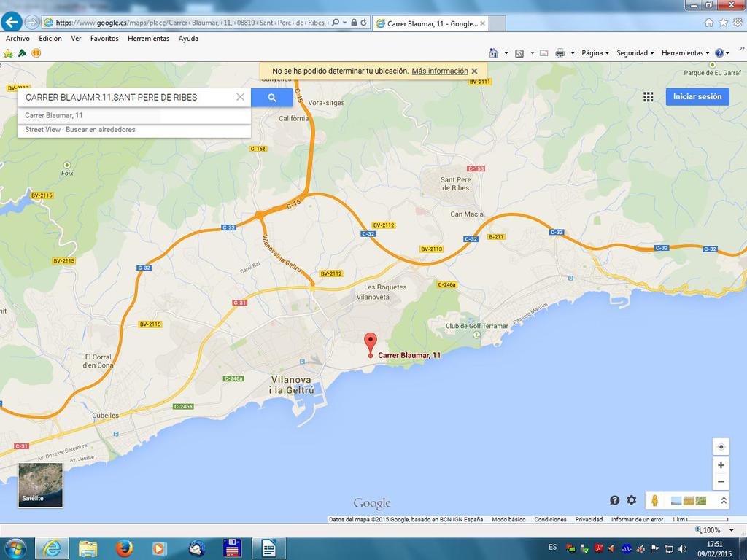
Task: Follow the Más información link
Action: point(439,71)
